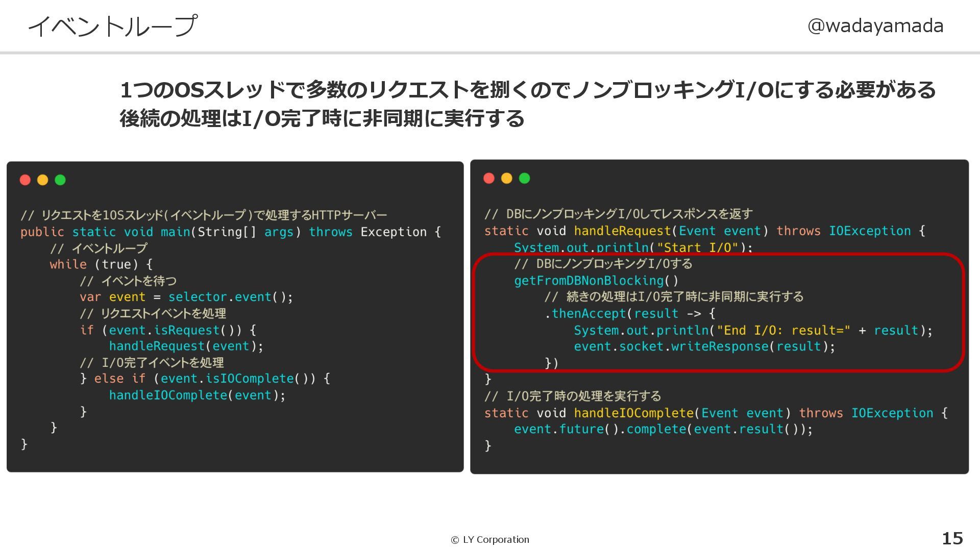
Task: Click the event.future().complete line
Action: click(663, 429)
